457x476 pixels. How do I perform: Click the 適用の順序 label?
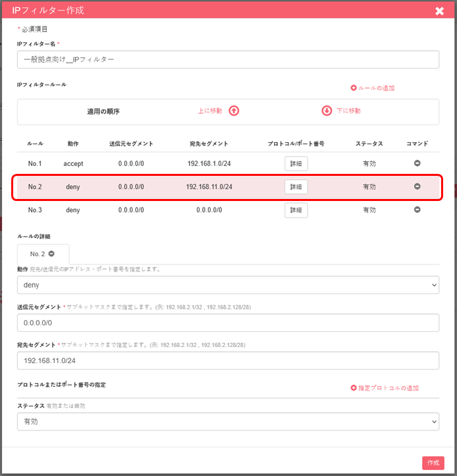(104, 112)
